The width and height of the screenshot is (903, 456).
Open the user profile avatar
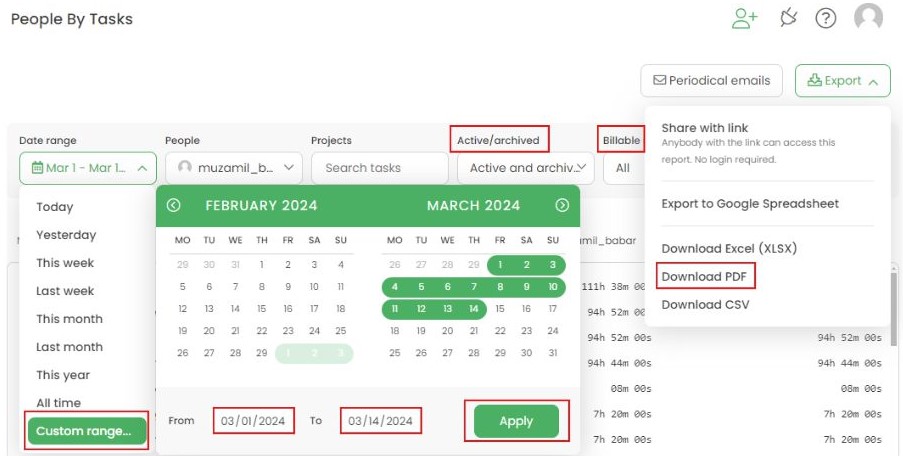[868, 18]
